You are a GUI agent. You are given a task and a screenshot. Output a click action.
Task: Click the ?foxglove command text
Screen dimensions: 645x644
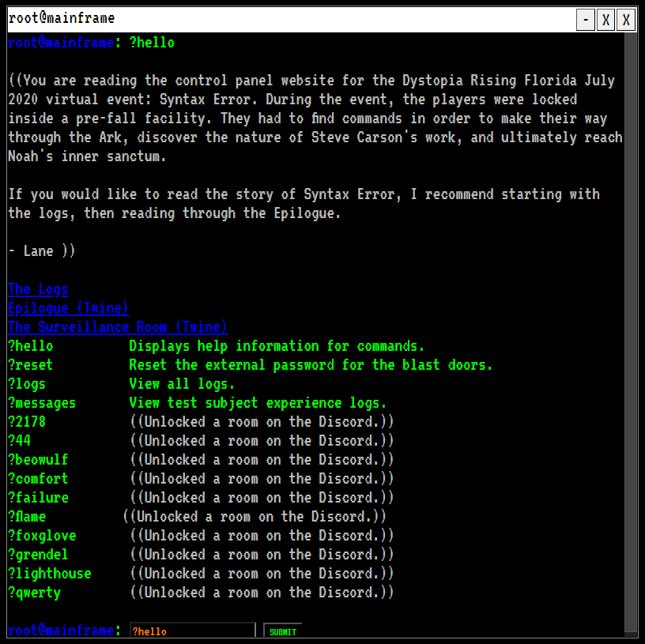tap(42, 536)
